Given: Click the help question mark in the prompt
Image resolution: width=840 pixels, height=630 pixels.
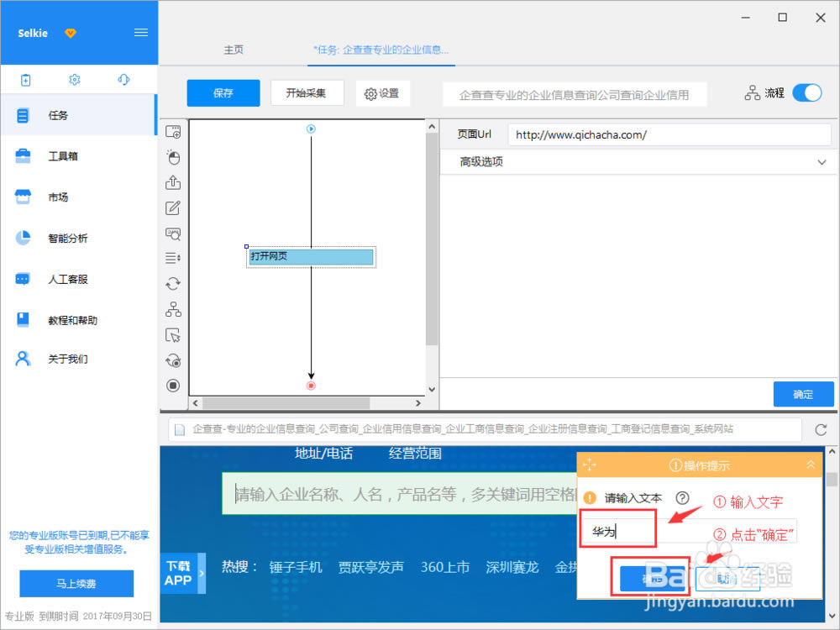Looking at the screenshot, I should [x=682, y=498].
